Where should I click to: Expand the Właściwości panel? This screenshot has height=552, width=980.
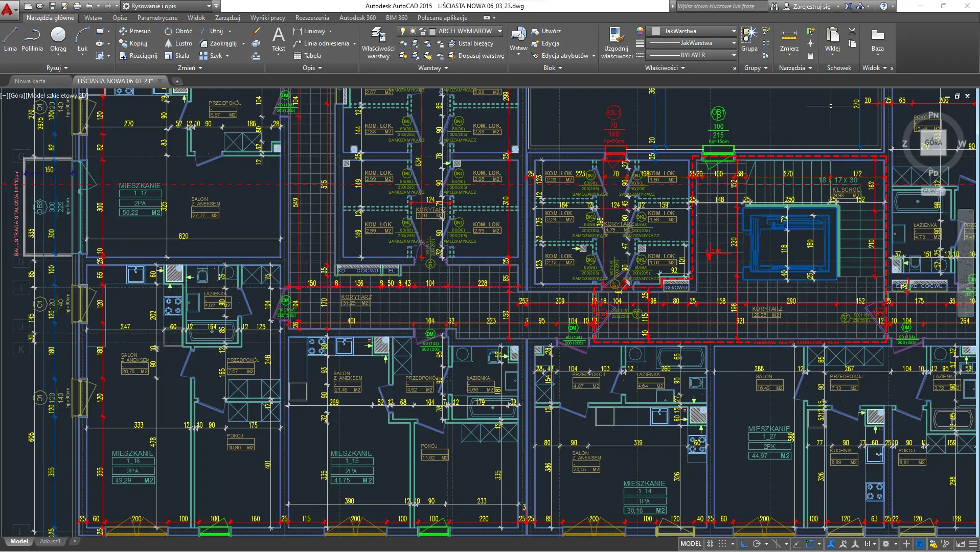click(665, 68)
